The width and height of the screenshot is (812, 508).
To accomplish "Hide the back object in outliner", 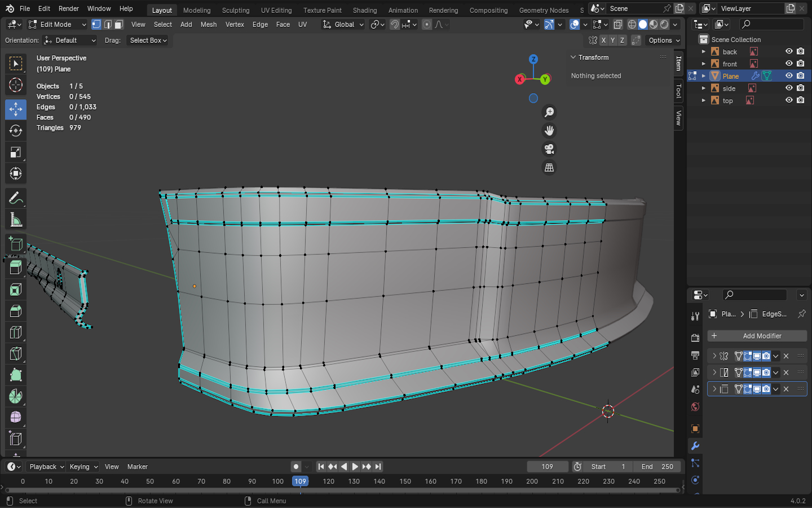I will [x=789, y=51].
